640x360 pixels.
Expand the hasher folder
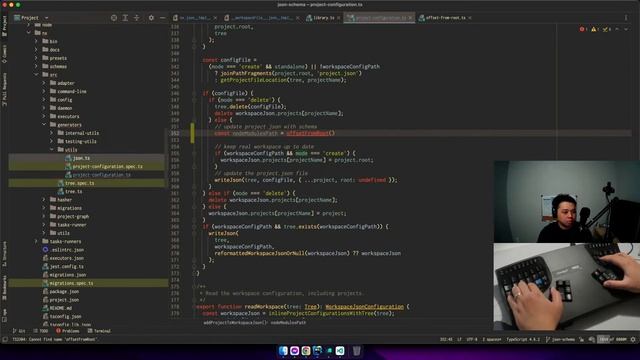coord(44,200)
